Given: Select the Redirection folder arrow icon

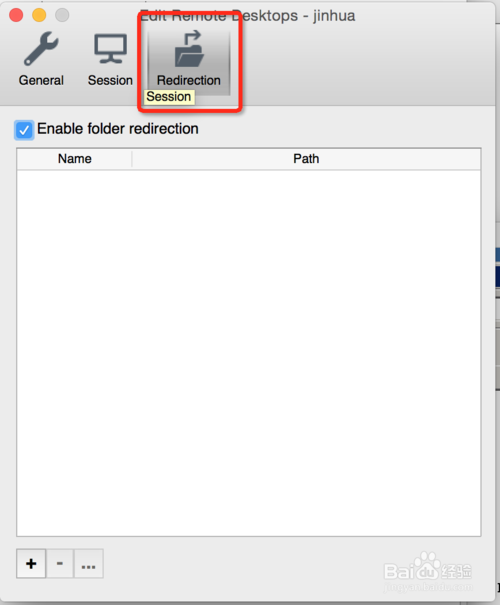Looking at the screenshot, I should coord(189,49).
